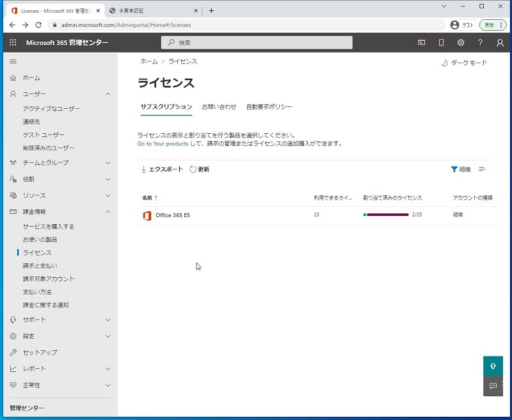Open アクティブなユーザー in sidebar
512x420 pixels.
click(x=51, y=109)
